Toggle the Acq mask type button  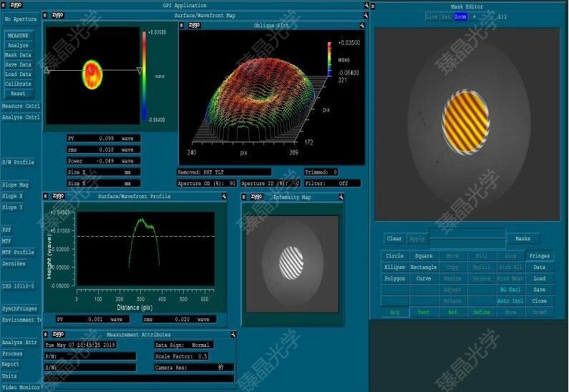coord(395,313)
